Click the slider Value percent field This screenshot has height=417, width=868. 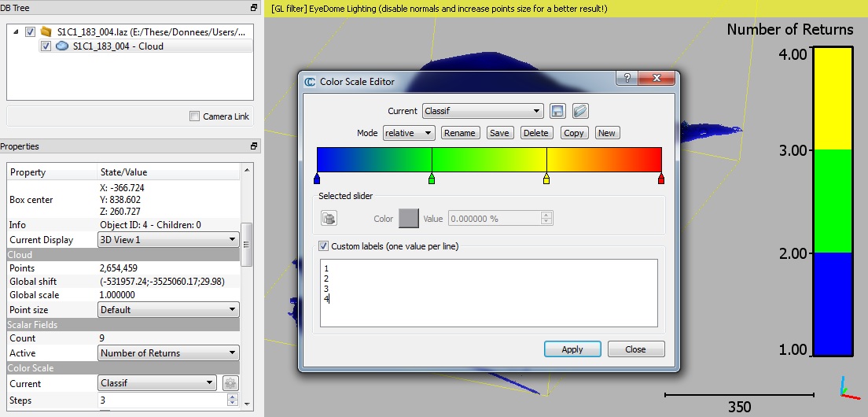click(x=495, y=218)
